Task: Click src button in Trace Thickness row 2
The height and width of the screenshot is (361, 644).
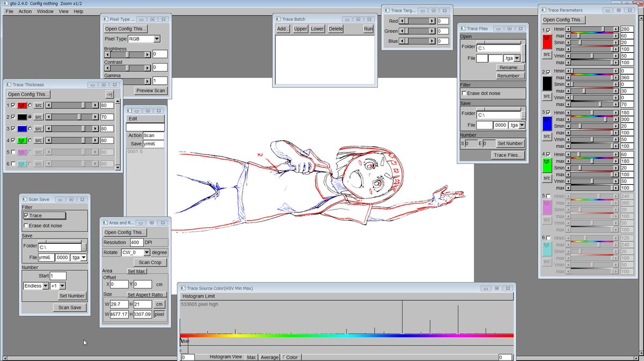Action: coord(39,117)
